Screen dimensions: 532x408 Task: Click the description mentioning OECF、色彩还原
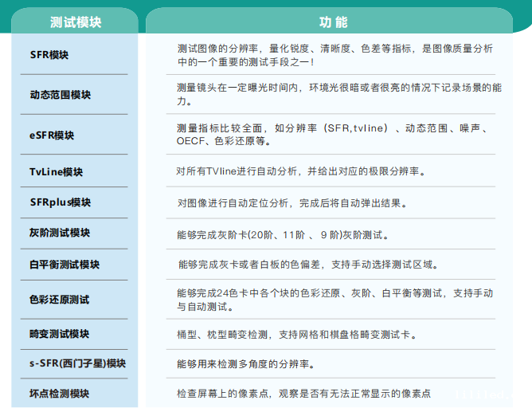point(334,135)
